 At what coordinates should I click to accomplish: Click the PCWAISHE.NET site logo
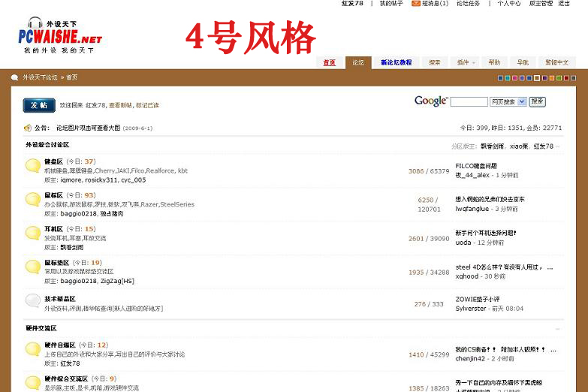[60, 35]
